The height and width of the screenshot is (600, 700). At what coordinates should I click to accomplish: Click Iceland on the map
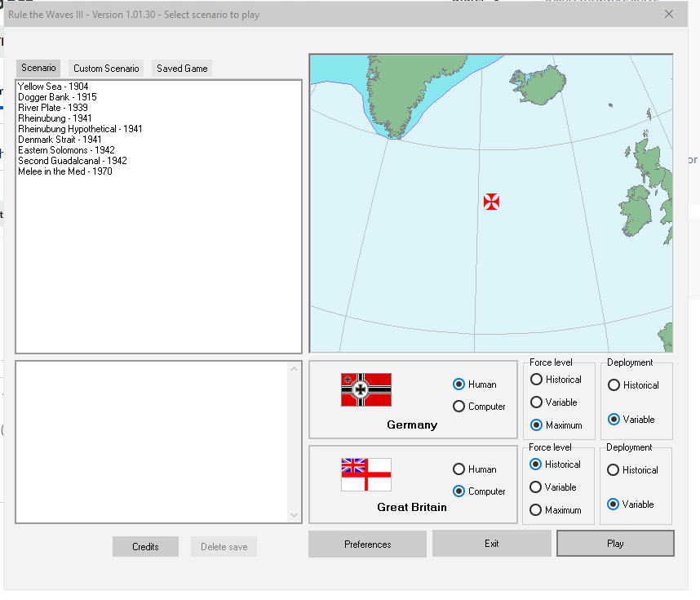[541, 84]
